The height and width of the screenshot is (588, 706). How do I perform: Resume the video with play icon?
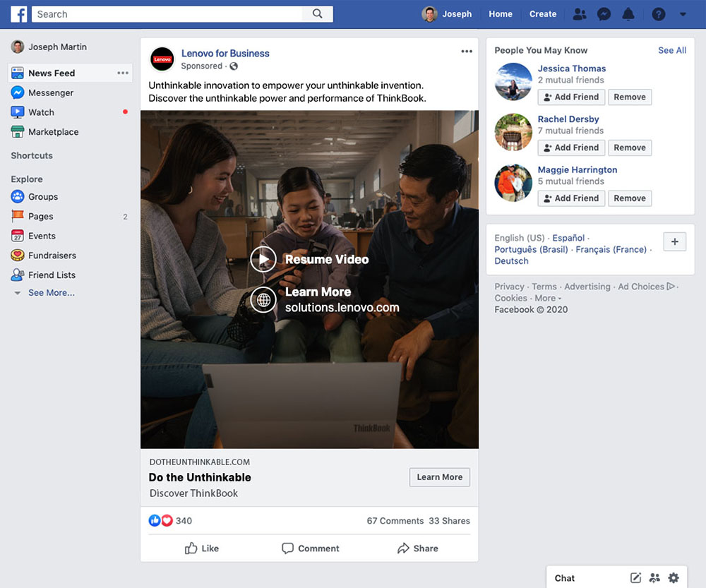263,259
